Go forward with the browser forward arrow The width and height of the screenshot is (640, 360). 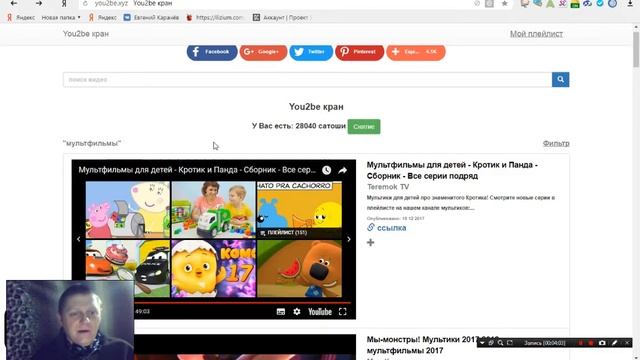pyautogui.click(x=39, y=3)
